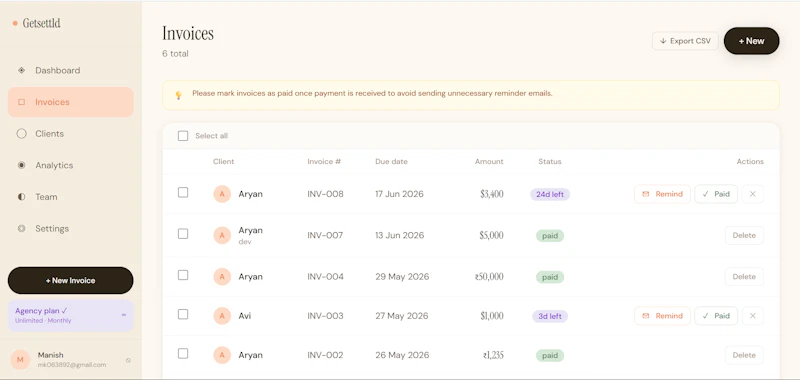The height and width of the screenshot is (380, 800).
Task: Check the box for invoice INV-007
Action: pyautogui.click(x=183, y=234)
